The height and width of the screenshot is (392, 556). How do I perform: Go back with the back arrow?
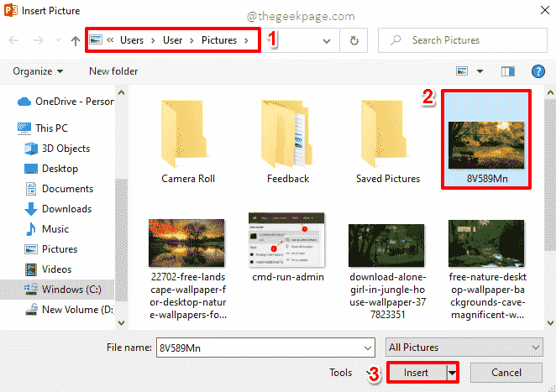pos(13,40)
